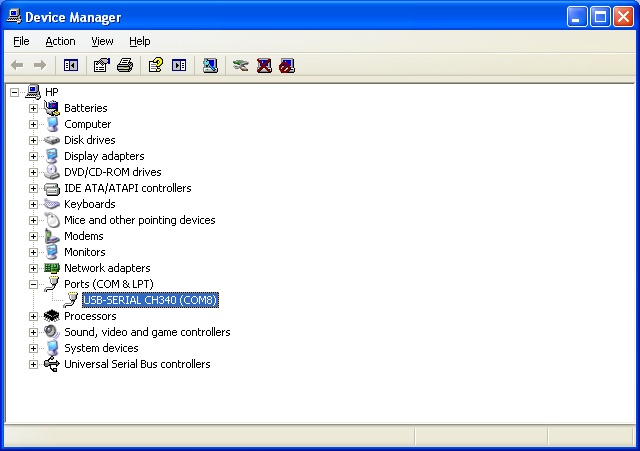640x451 pixels.
Task: Open the File menu
Action: 22,41
